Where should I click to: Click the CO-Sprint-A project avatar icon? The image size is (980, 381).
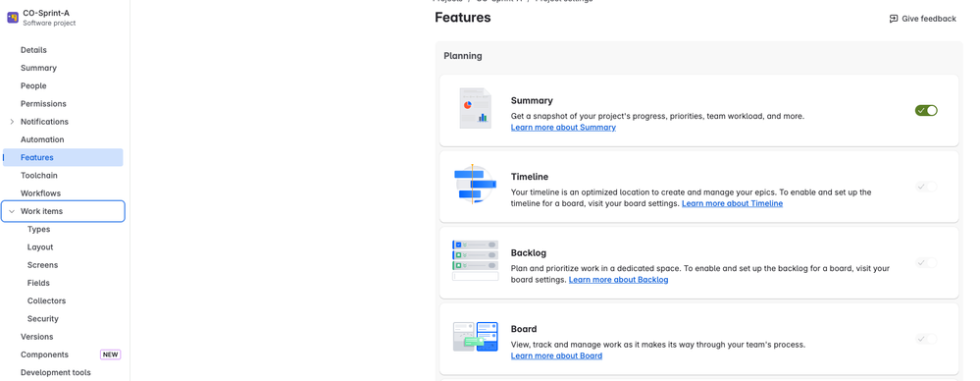coord(13,18)
